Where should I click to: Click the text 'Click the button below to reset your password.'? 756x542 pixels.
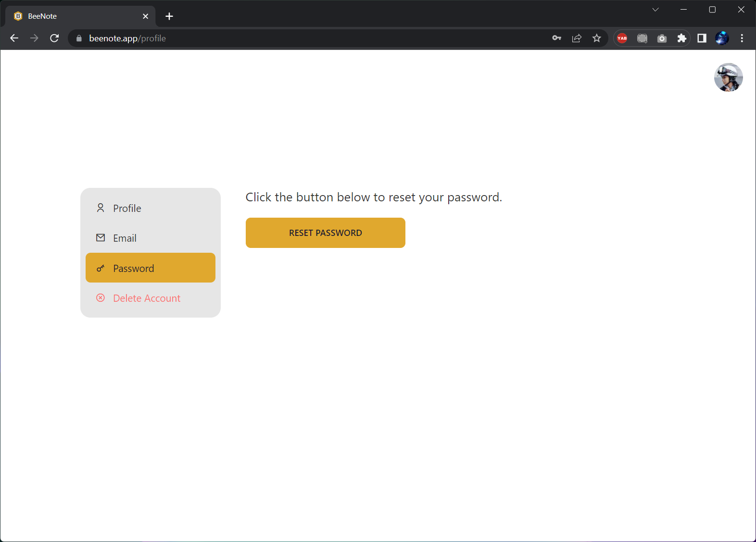click(x=374, y=197)
